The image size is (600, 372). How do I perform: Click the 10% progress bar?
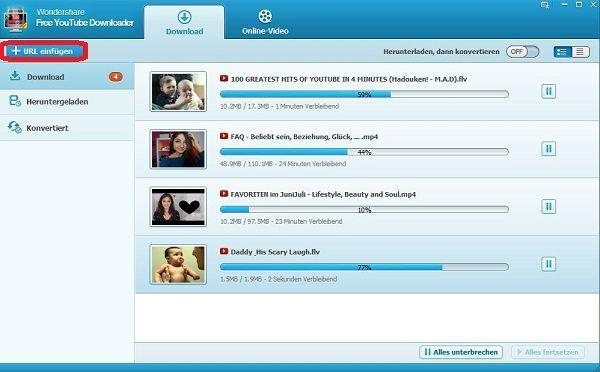(x=364, y=209)
